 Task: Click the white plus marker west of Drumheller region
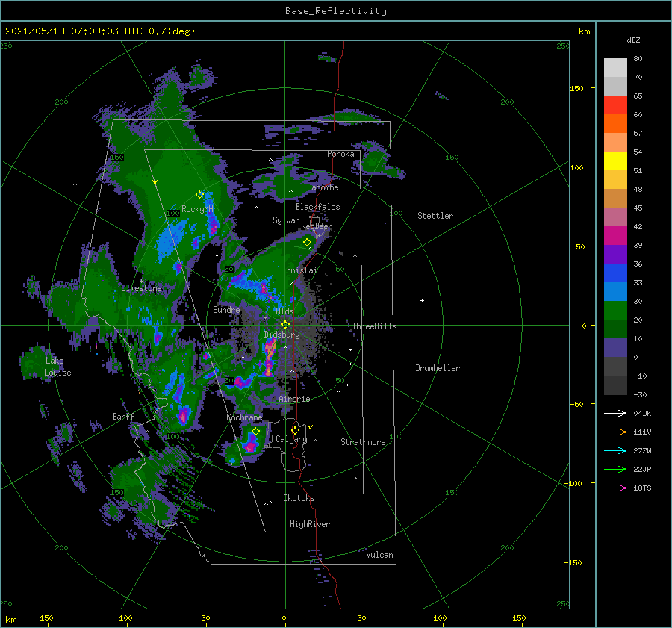pyautogui.click(x=422, y=300)
